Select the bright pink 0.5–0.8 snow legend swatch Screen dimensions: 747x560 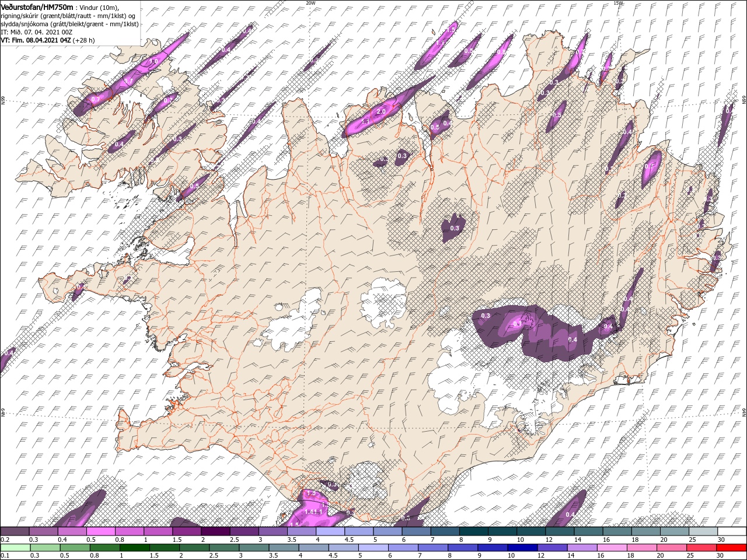100,531
